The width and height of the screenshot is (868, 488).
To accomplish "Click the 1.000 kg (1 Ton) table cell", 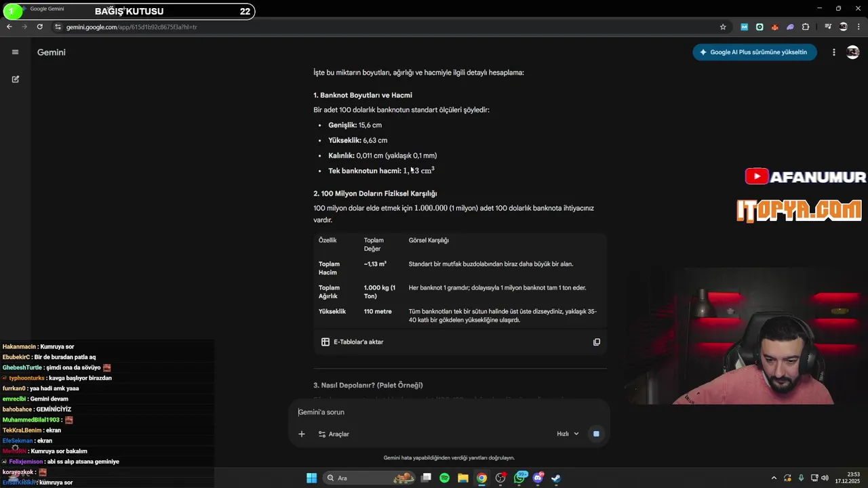I will [380, 291].
